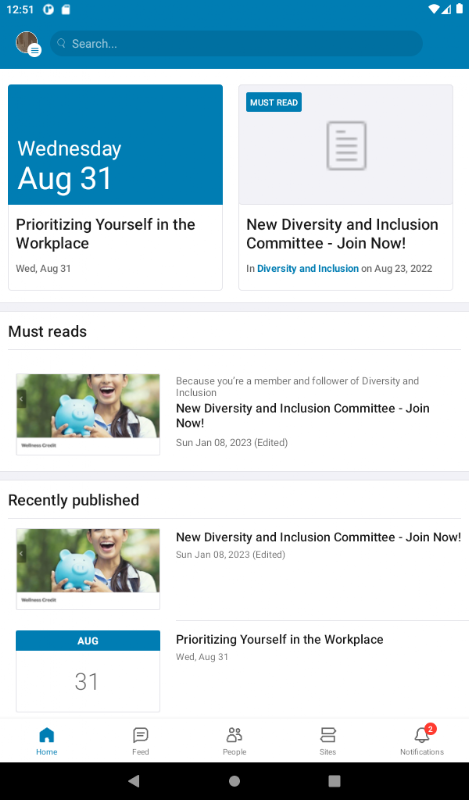Click 'Sun Jan 08, 2023 (Edited)' in Must reads
Viewport: 469px width, 800px height.
[232, 442]
